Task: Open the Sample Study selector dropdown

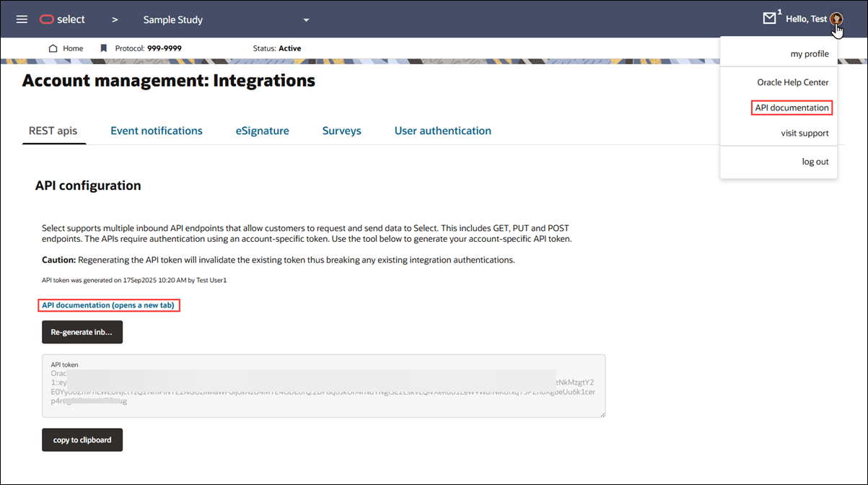Action: [306, 20]
